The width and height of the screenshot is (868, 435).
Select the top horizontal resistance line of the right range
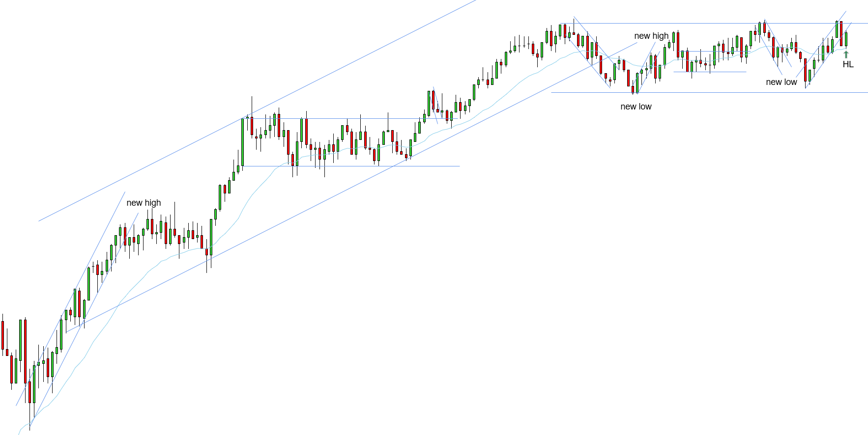(x=639, y=23)
